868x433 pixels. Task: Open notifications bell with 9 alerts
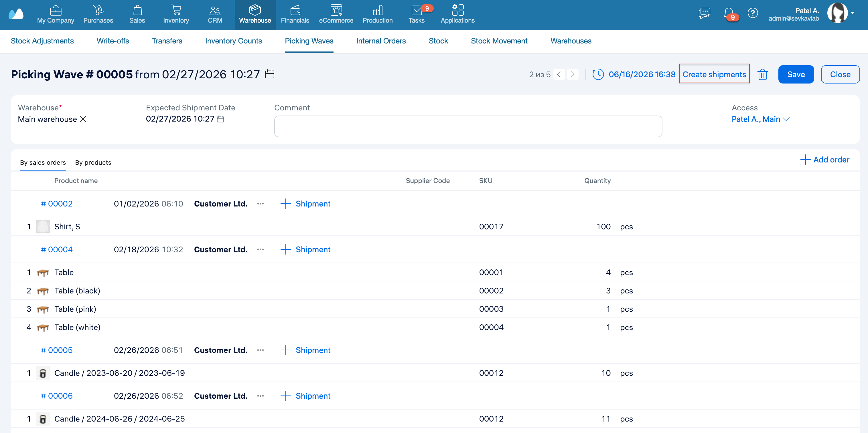coord(729,13)
